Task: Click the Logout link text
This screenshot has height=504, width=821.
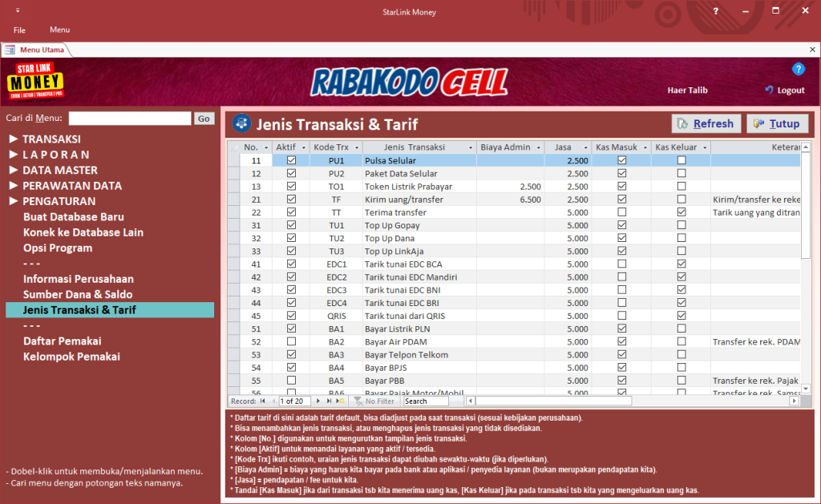Action: pyautogui.click(x=791, y=90)
